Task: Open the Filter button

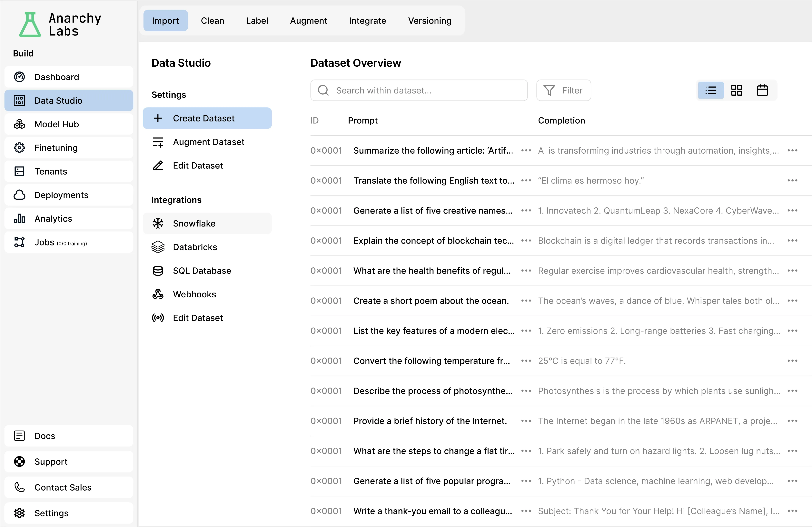Action: (x=564, y=90)
